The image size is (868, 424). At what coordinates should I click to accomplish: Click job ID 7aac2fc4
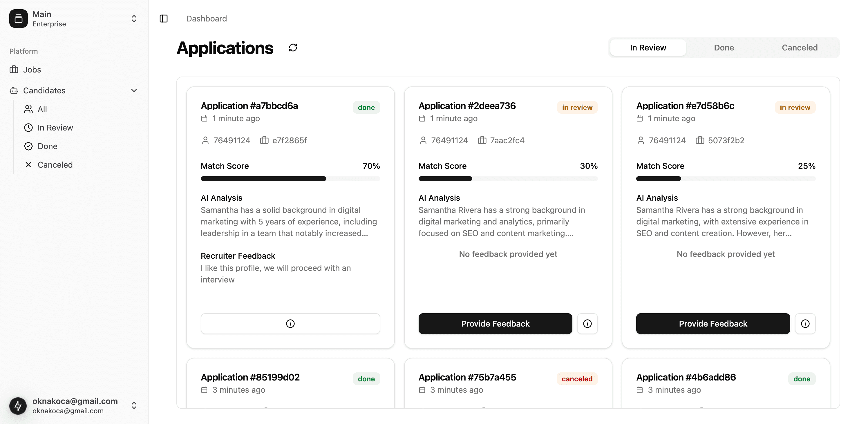pos(507,140)
